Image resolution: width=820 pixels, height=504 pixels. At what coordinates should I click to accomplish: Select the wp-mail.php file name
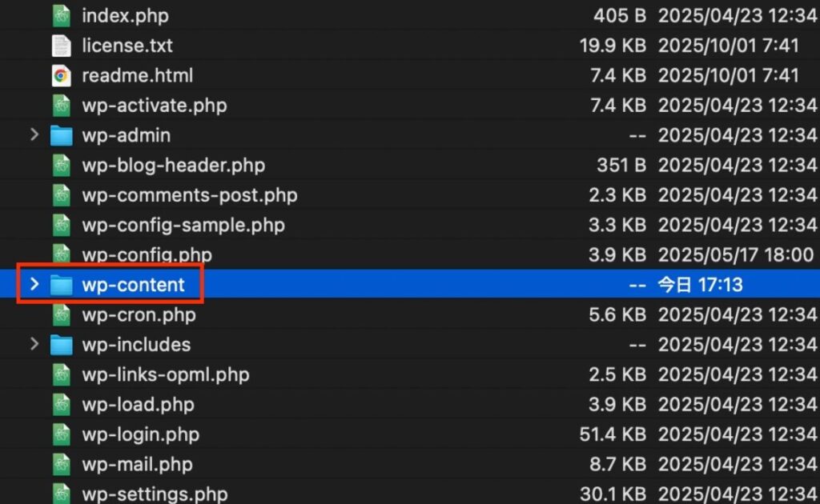point(136,465)
